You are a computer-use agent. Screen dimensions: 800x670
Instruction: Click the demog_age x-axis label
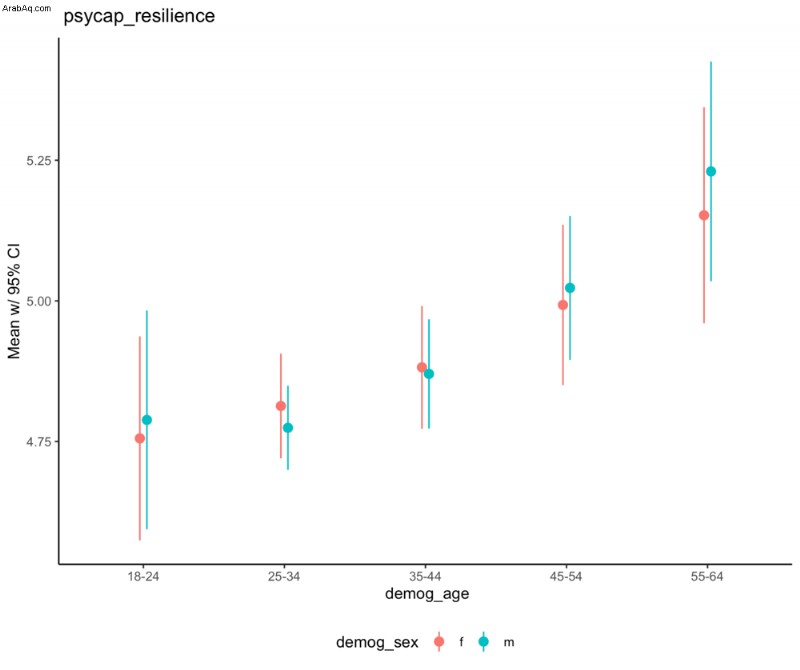pyautogui.click(x=427, y=594)
